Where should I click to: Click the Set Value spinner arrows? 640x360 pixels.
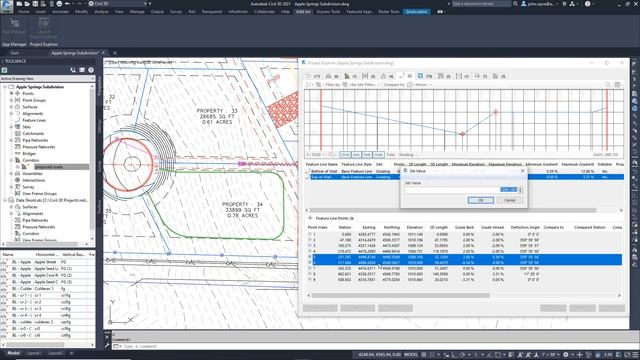[520, 189]
